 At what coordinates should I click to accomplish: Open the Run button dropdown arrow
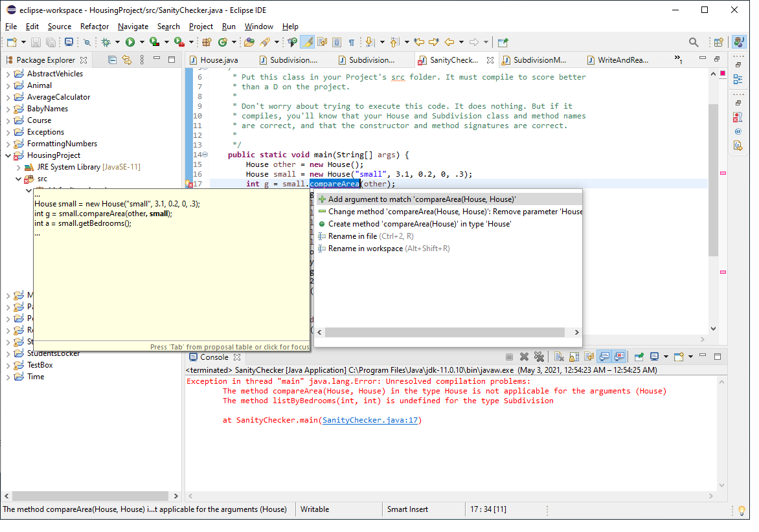142,41
